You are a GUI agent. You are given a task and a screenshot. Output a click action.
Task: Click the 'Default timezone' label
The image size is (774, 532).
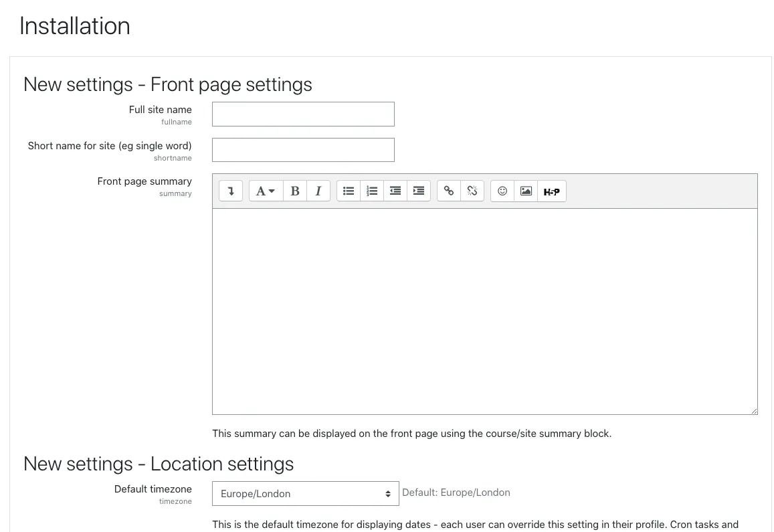coord(153,489)
